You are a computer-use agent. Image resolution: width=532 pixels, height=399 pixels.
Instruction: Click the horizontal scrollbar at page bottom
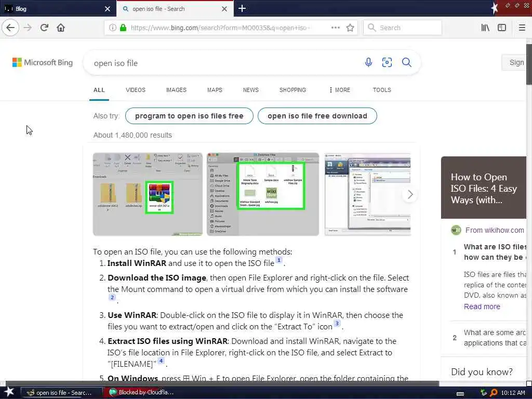click(x=222, y=383)
